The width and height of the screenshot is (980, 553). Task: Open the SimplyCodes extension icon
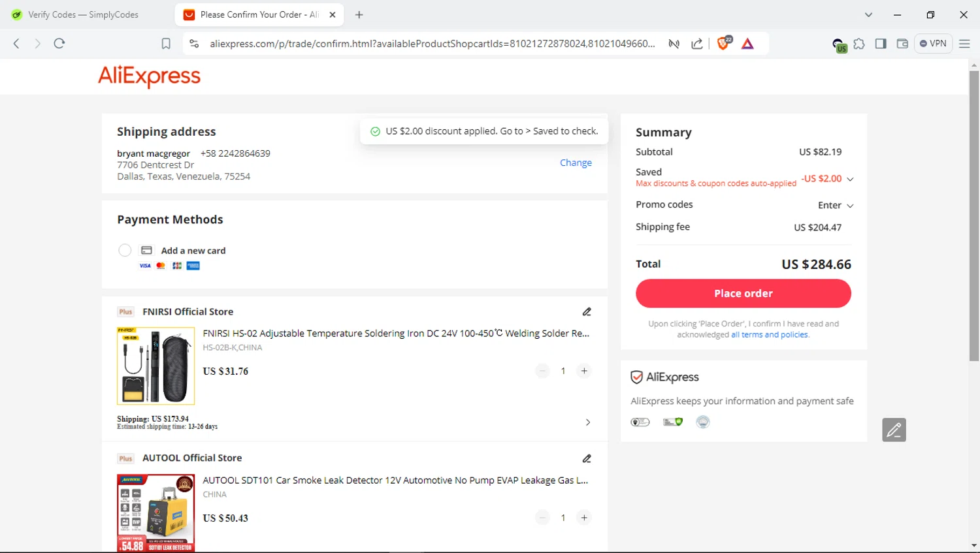pos(840,44)
